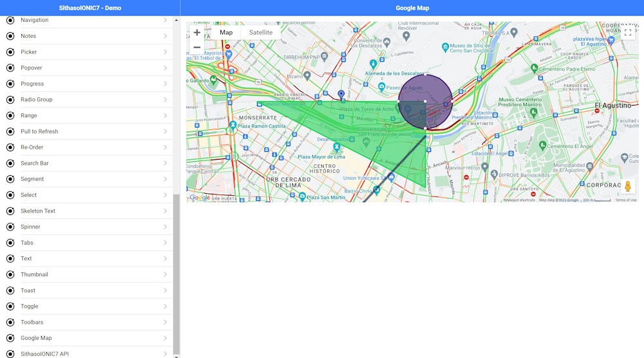Zoom out the map with minus button
Image resolution: width=644 pixels, height=358 pixels.
pos(197,47)
